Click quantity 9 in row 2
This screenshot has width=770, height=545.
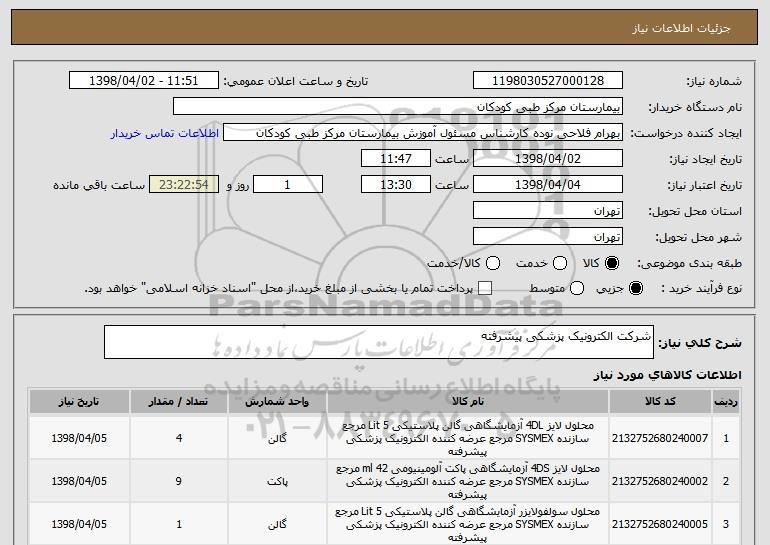click(x=179, y=481)
